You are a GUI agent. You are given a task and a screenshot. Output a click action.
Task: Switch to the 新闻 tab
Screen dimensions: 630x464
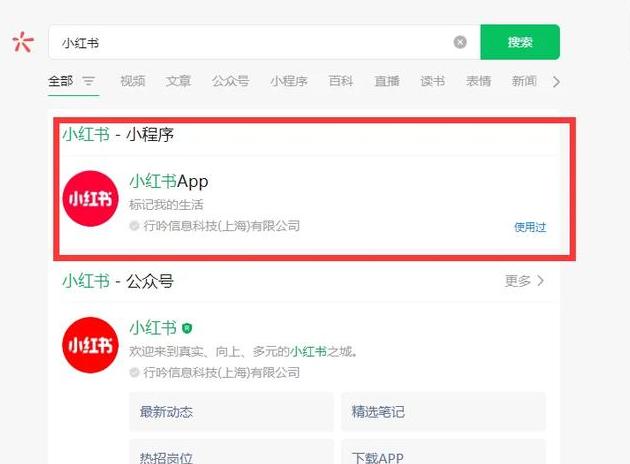[x=524, y=81]
